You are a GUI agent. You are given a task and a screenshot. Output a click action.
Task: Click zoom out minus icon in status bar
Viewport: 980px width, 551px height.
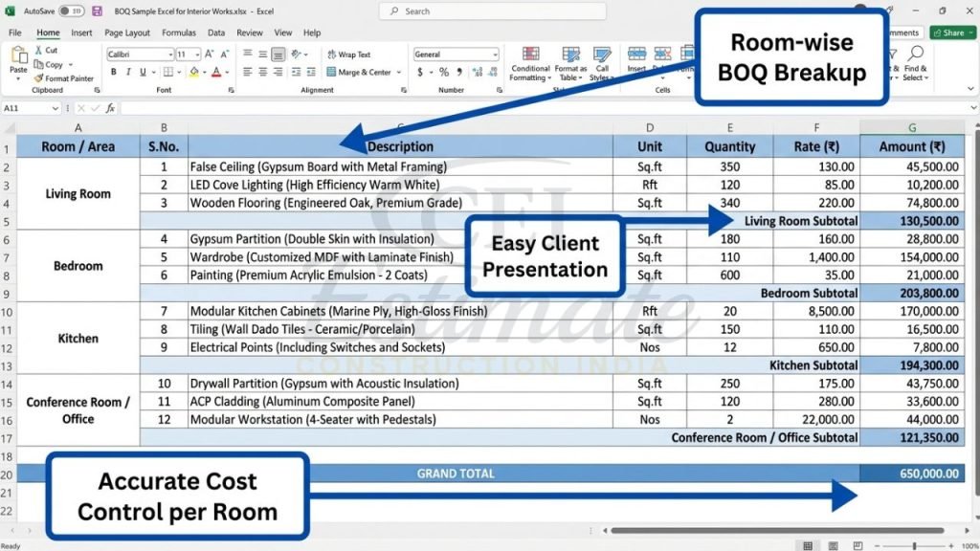click(x=878, y=546)
